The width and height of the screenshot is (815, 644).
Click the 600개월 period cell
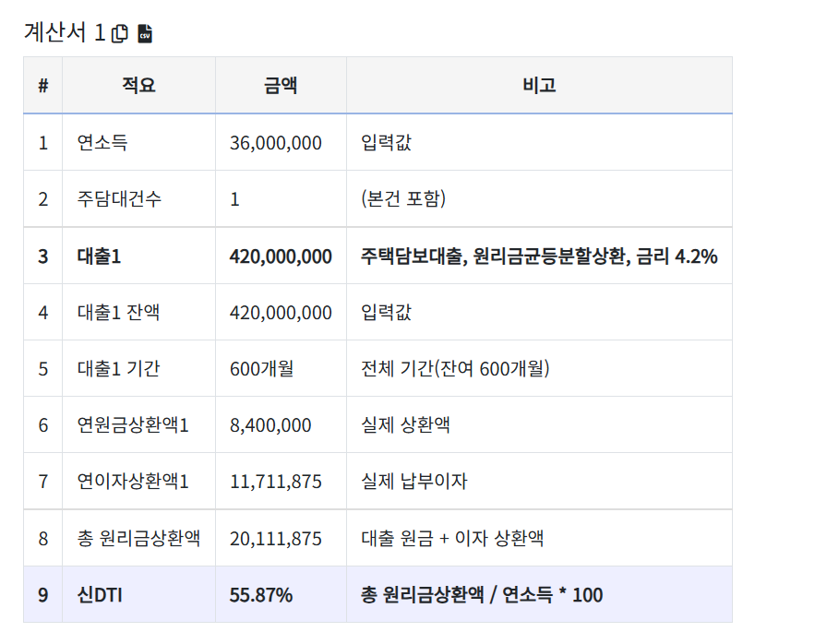coord(261,369)
